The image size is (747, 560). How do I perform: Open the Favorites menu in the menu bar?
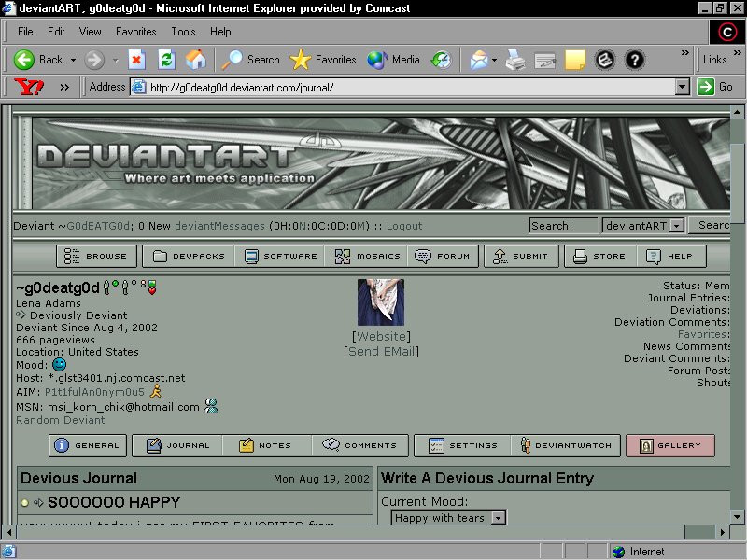pyautogui.click(x=135, y=32)
